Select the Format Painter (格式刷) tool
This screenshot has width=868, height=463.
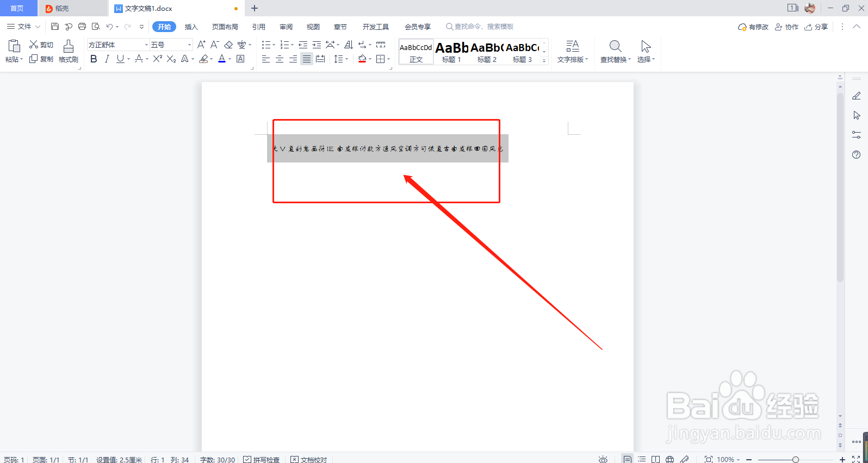click(69, 52)
